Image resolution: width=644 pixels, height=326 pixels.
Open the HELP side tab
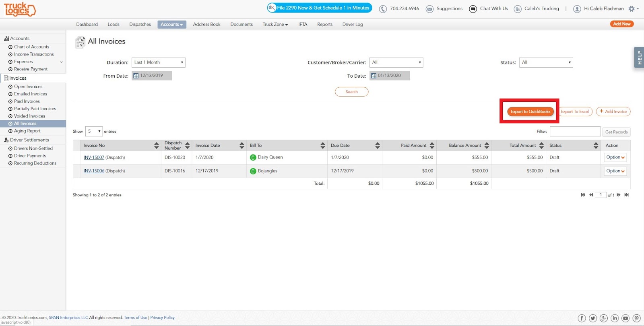point(639,58)
